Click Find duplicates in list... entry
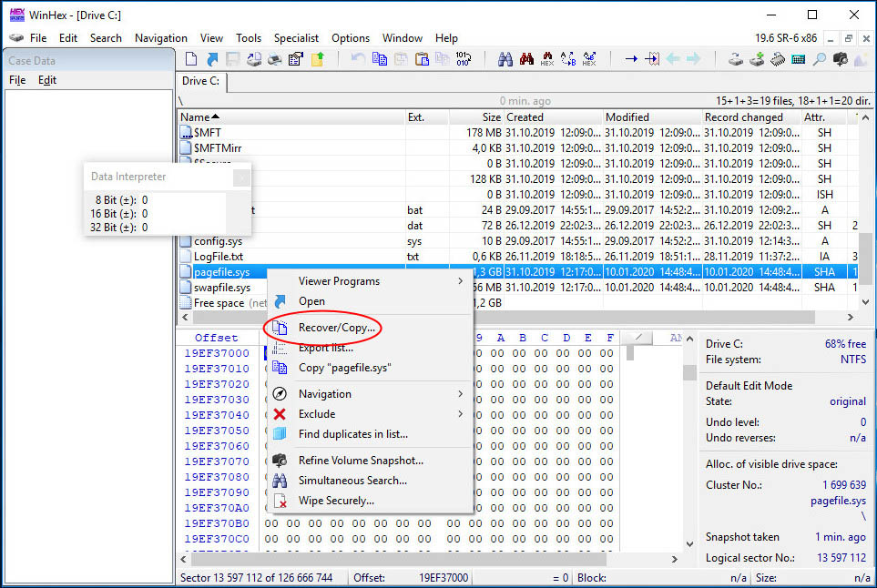This screenshot has height=588, width=877. (x=371, y=434)
